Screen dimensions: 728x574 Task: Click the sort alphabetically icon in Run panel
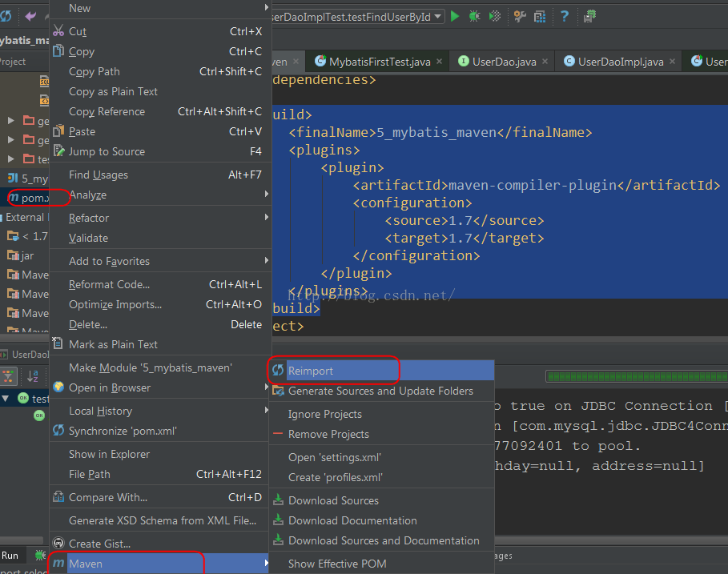33,376
